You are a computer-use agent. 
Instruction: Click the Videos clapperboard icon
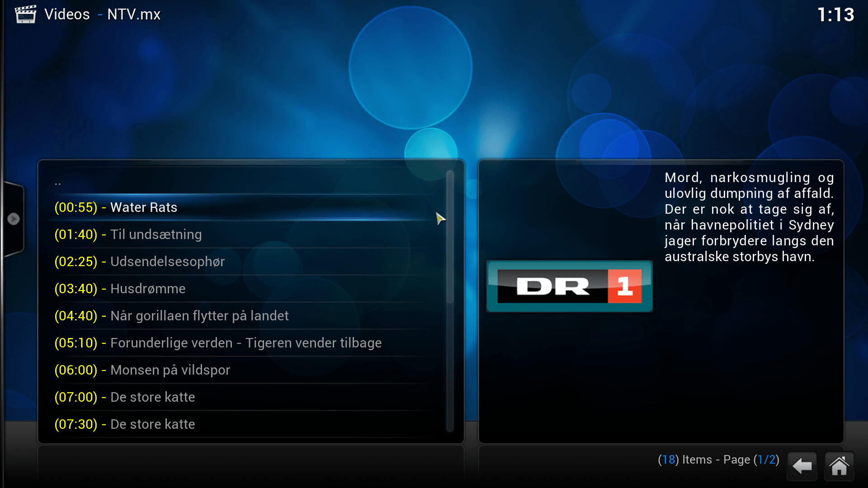click(x=25, y=14)
